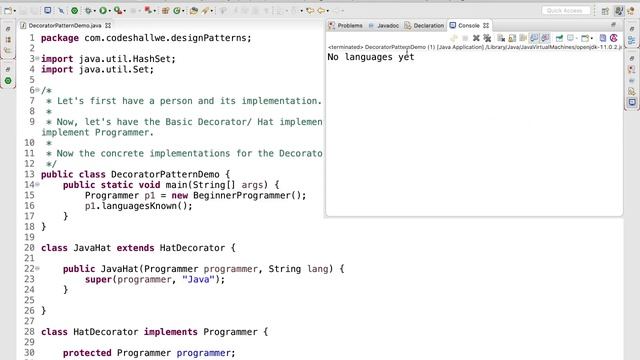Click the New Java Class green C icon
Viewport: 640px width, 360px height.
pyautogui.click(x=177, y=11)
